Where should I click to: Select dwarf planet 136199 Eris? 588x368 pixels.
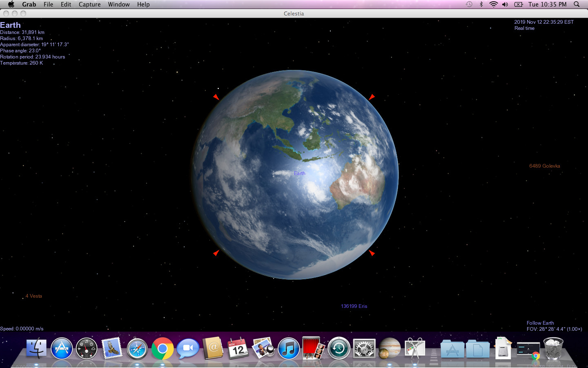pos(354,306)
